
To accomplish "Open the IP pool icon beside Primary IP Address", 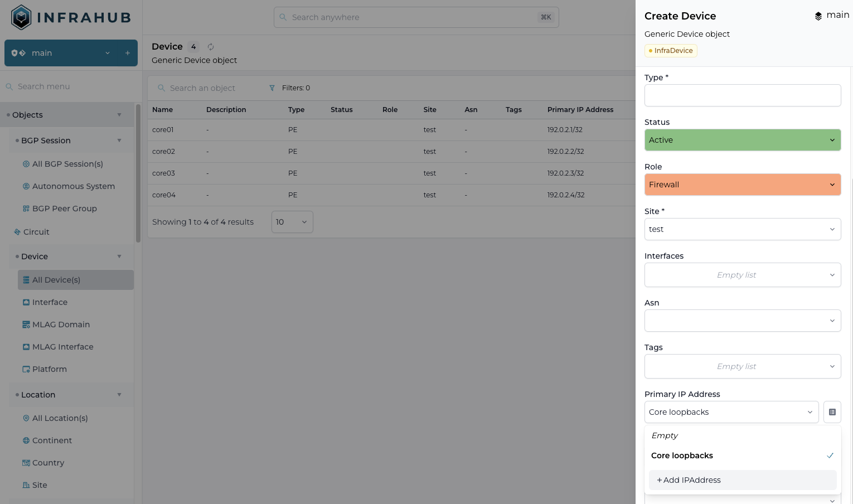I will tap(832, 412).
